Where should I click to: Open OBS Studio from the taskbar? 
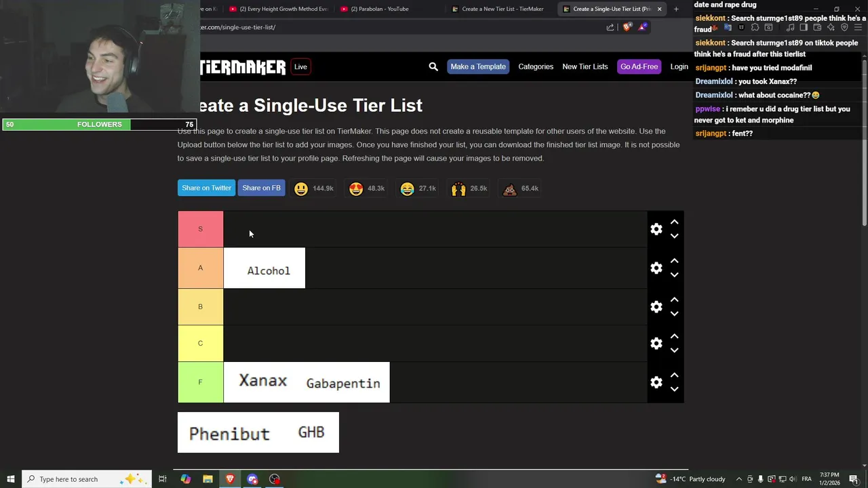click(275, 479)
